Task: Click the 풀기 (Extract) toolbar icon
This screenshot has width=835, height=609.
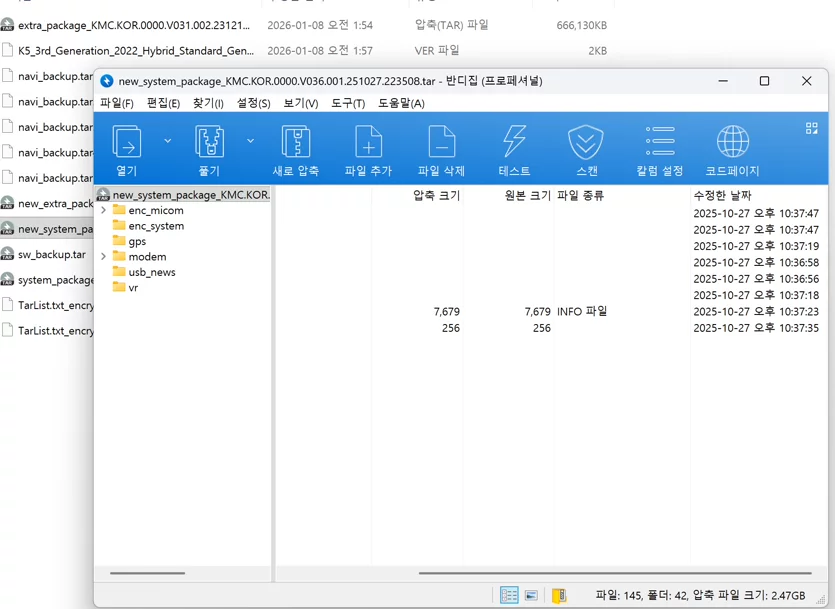Action: [x=209, y=142]
